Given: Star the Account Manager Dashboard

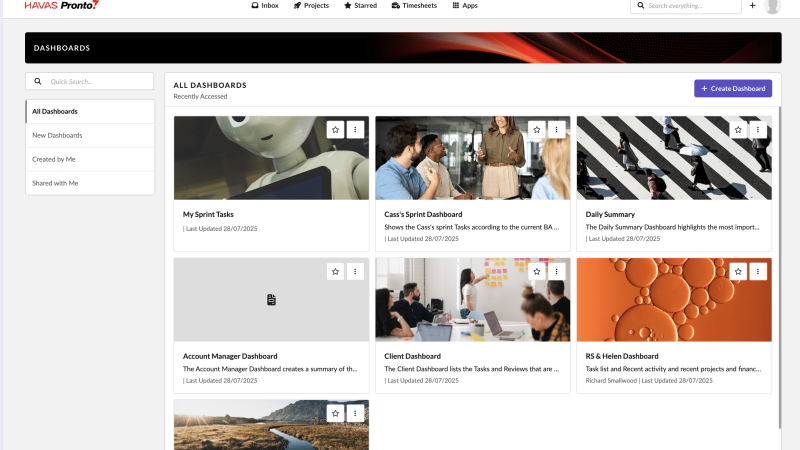Looking at the screenshot, I should coord(336,271).
